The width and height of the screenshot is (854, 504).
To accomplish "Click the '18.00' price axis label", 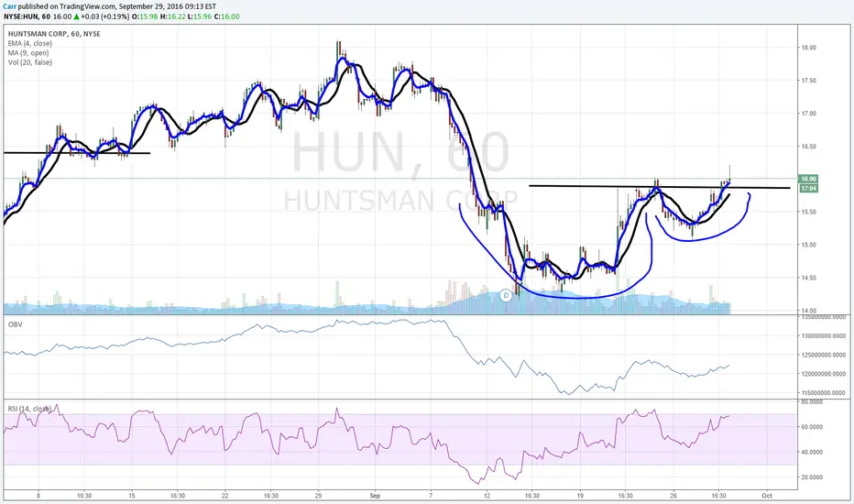I will pos(809,48).
